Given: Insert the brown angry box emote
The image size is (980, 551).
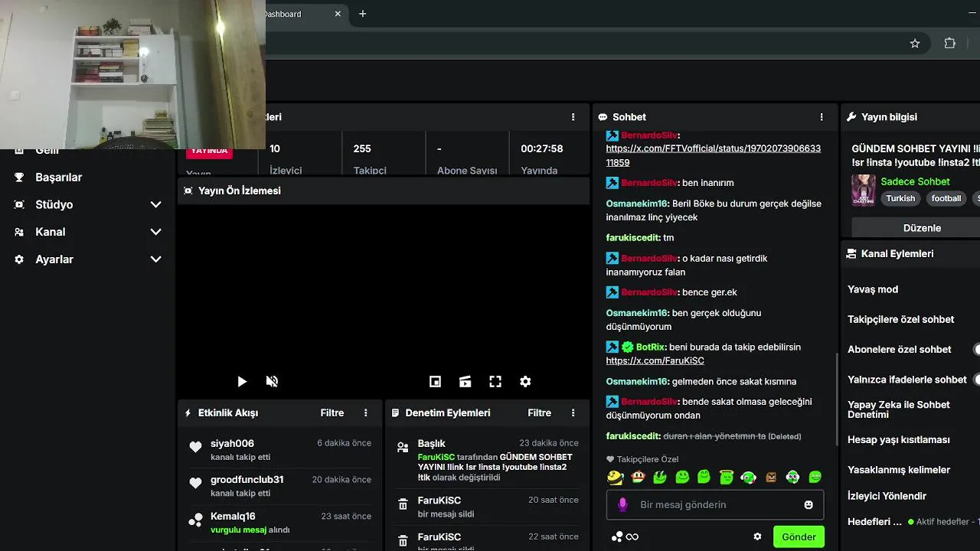Looking at the screenshot, I should 771,477.
